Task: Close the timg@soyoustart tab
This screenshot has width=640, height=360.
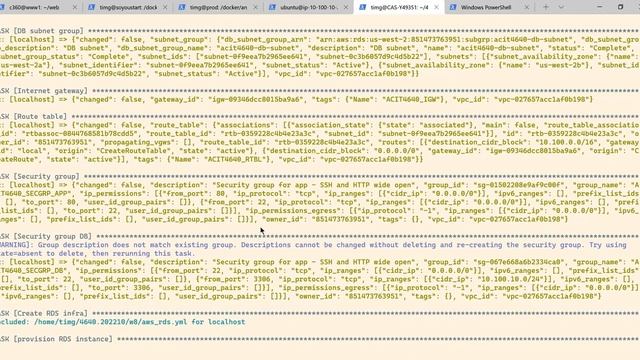Action: click(x=165, y=7)
